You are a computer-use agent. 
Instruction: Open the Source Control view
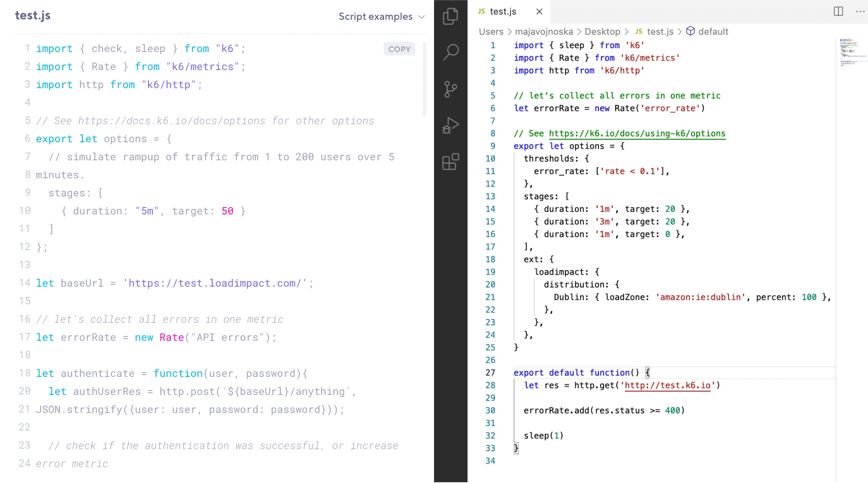(450, 89)
